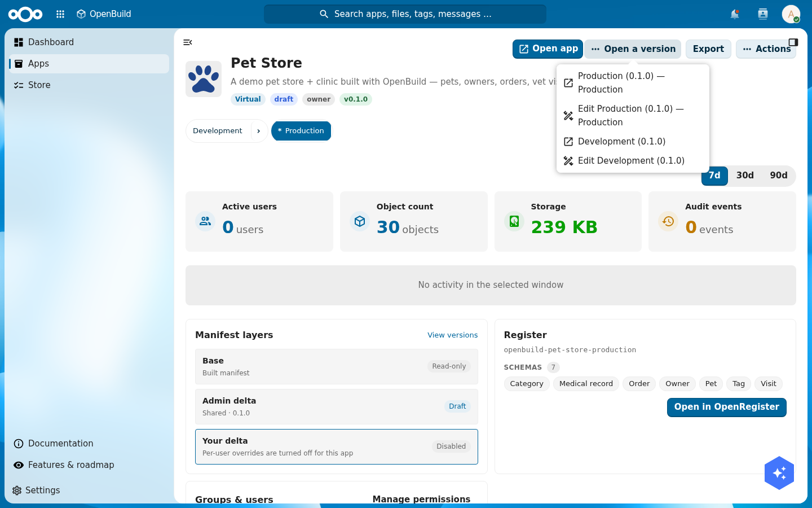This screenshot has width=812, height=508.
Task: Click the Object count cube icon
Action: coord(360,221)
